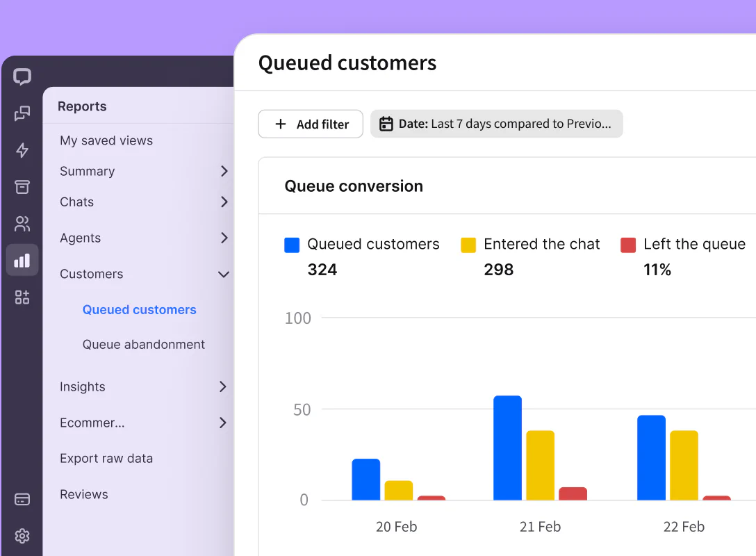Open the Archives icon in the sidebar
Screen dimensions: 756x556
point(22,186)
